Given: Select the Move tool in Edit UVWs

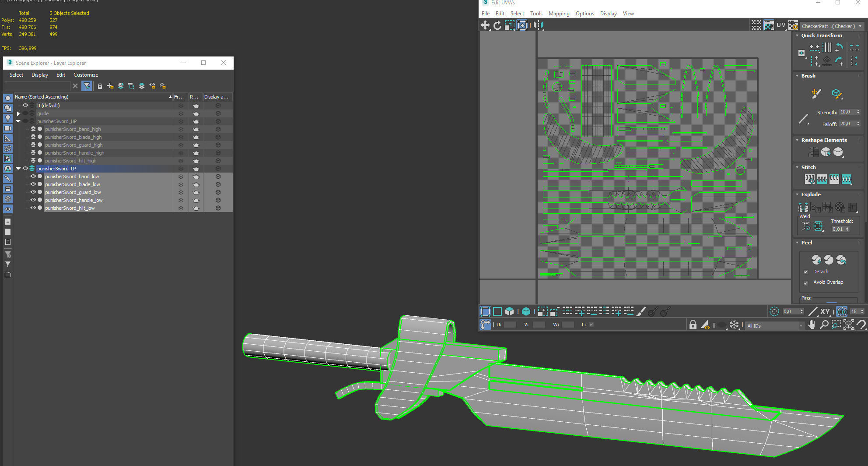Looking at the screenshot, I should pos(485,25).
